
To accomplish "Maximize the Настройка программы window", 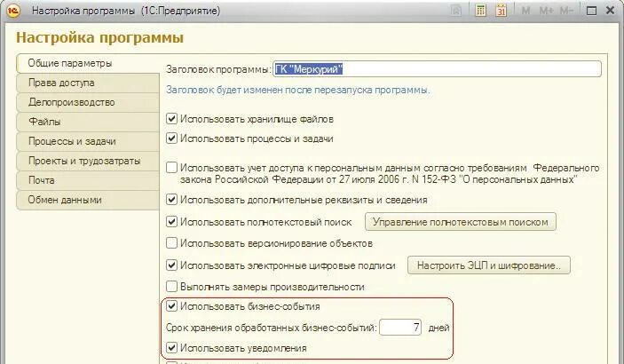I will 591,11.
